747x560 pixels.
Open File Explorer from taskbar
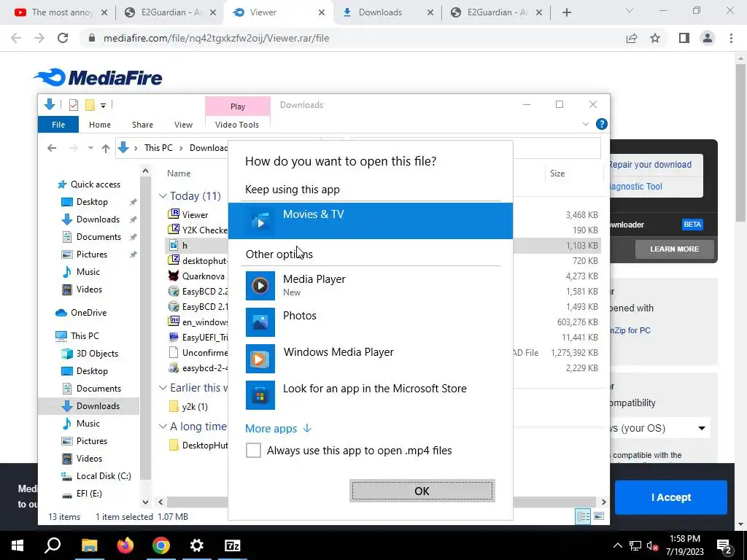[x=89, y=545]
